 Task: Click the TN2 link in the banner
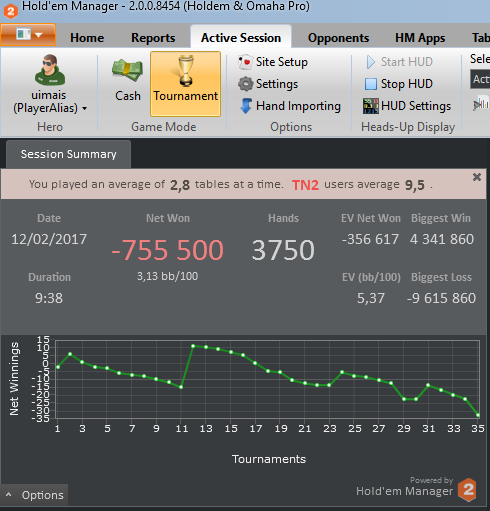(x=305, y=185)
